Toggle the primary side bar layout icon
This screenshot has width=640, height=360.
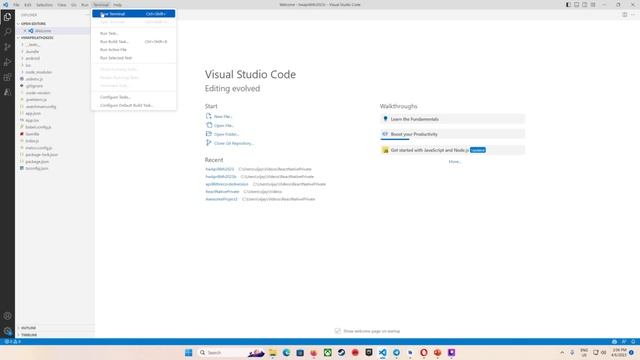(568, 4)
